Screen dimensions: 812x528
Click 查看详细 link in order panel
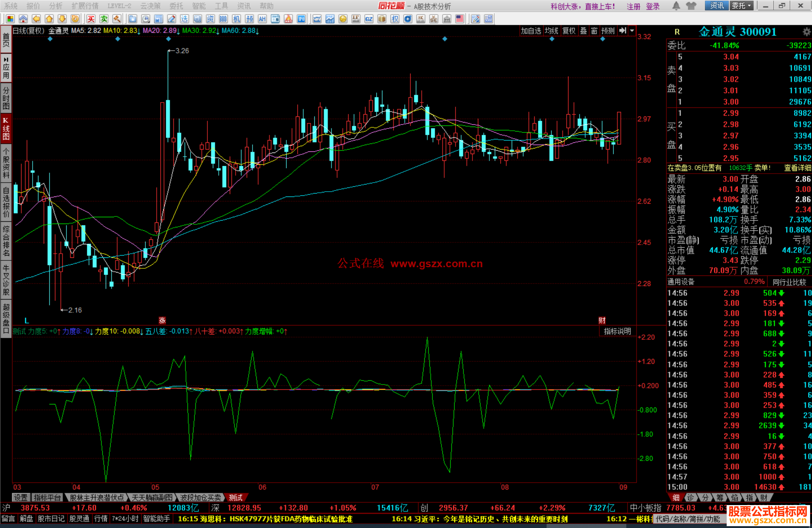[797, 168]
